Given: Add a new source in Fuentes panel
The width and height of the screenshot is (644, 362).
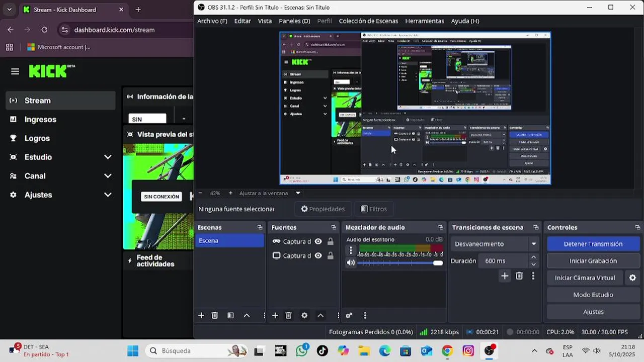Looking at the screenshot, I should pos(275,315).
